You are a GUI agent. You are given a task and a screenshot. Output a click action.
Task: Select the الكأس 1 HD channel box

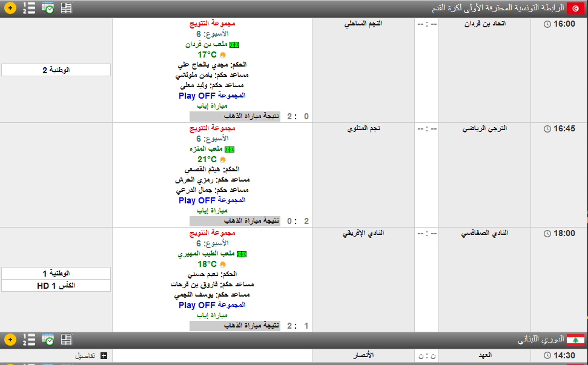click(x=56, y=286)
